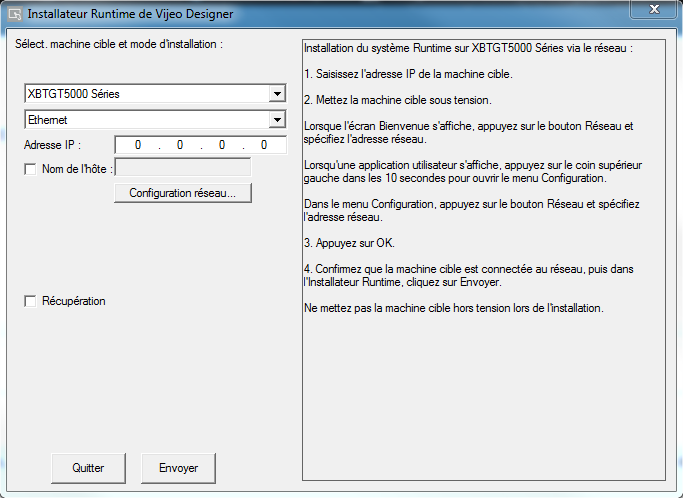Select the second octet of Adresse IP
Viewport: 683px width, 498px height.
tap(180, 145)
